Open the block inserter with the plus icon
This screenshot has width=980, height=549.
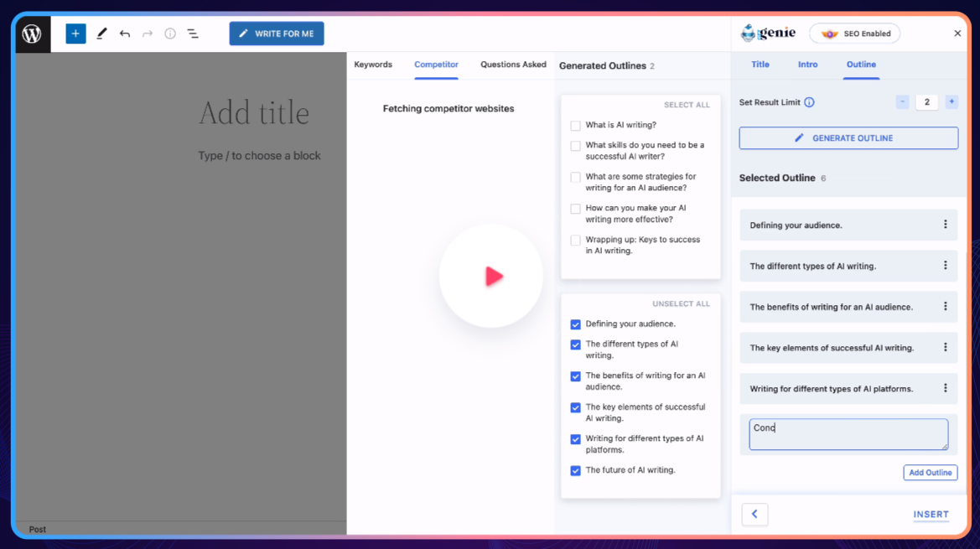pyautogui.click(x=75, y=34)
